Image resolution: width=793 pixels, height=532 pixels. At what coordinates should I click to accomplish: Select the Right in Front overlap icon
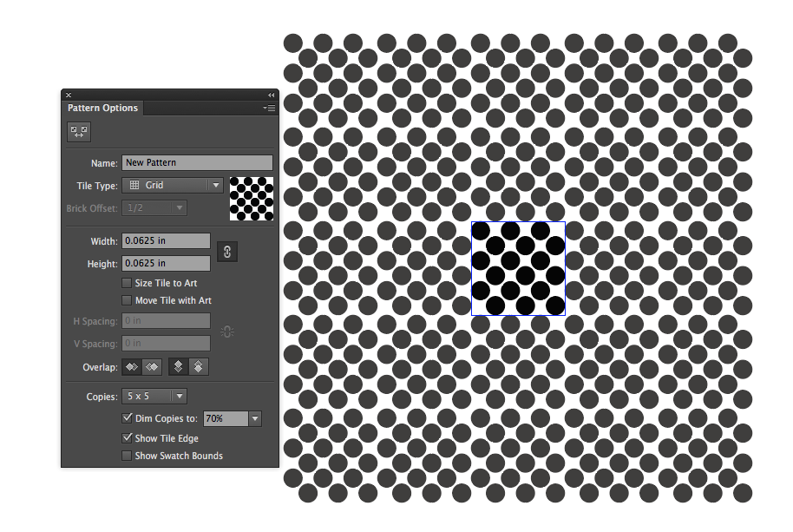[x=151, y=366]
